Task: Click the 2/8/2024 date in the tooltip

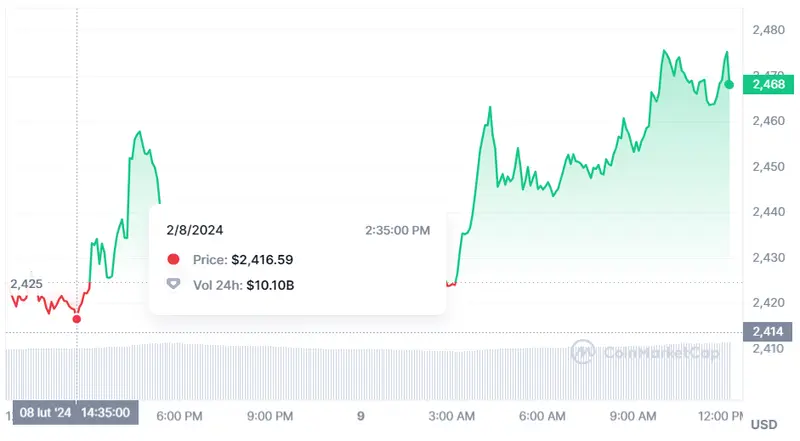Action: click(195, 229)
